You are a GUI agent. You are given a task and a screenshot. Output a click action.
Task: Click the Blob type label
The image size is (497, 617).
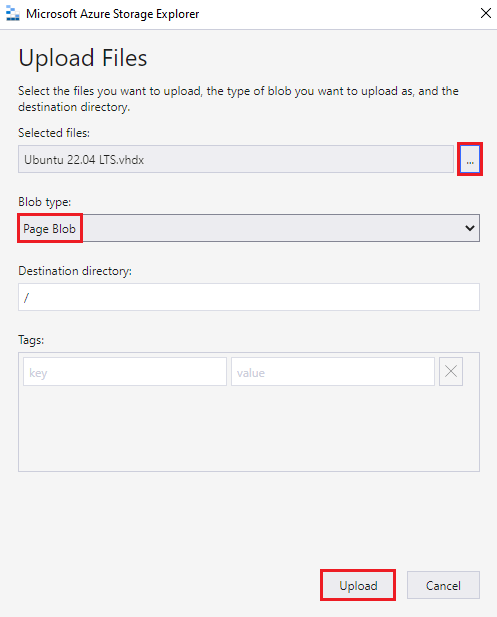coord(44,202)
